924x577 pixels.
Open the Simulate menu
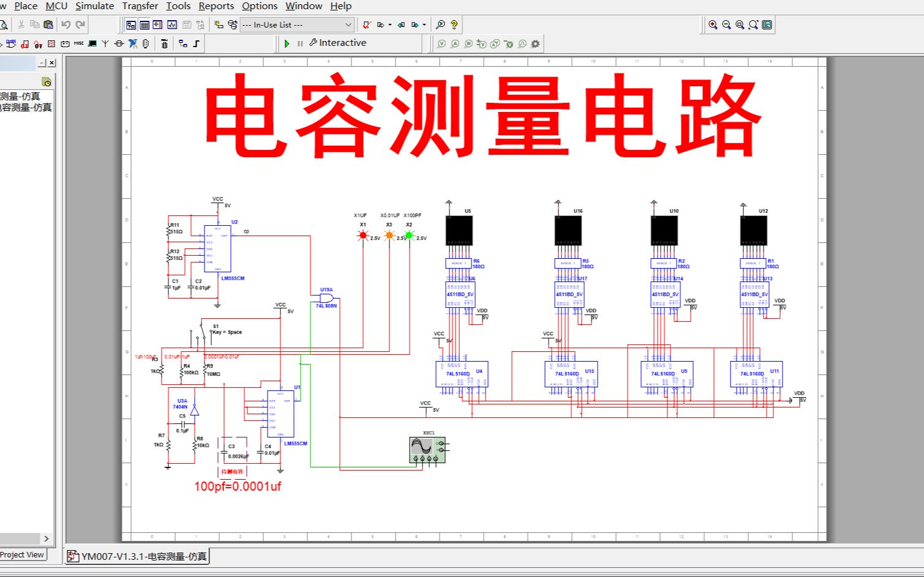pyautogui.click(x=94, y=6)
